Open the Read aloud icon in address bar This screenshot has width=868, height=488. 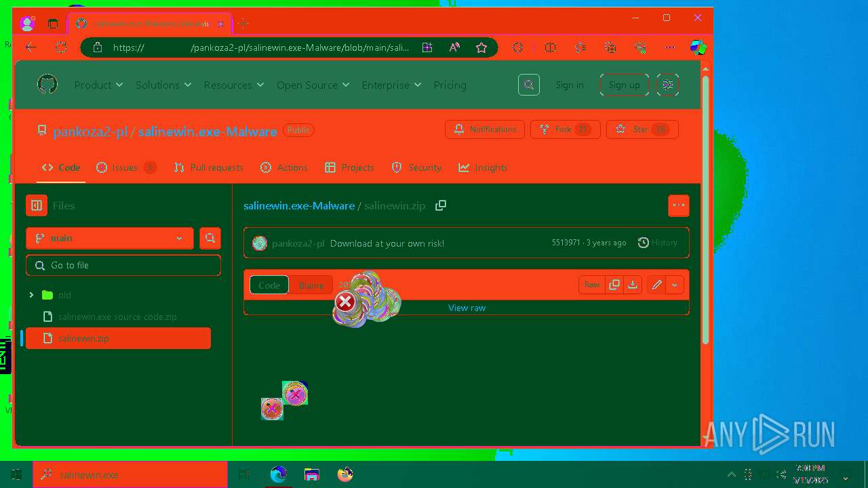pos(454,47)
